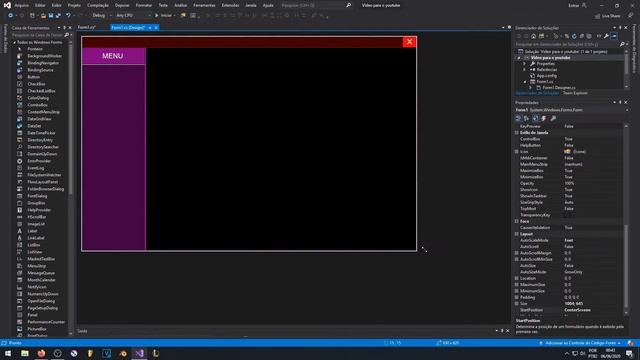
Task: Open the Arquivo menu
Action: click(22, 5)
